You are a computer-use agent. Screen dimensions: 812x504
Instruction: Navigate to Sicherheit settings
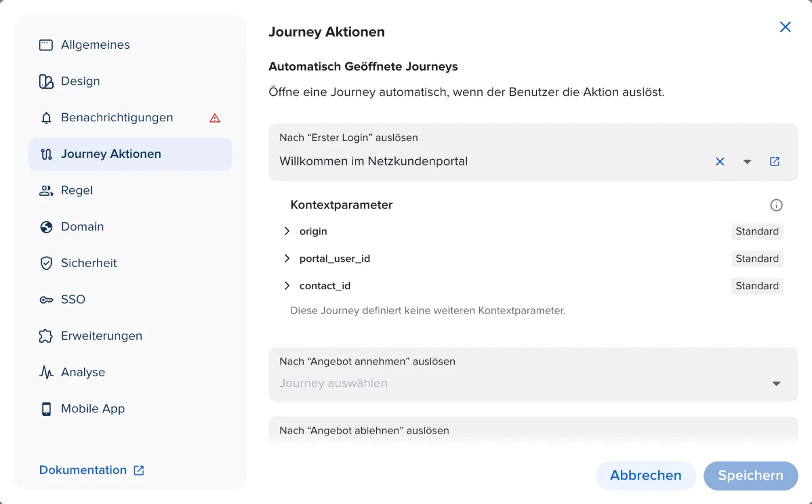[x=130, y=264]
